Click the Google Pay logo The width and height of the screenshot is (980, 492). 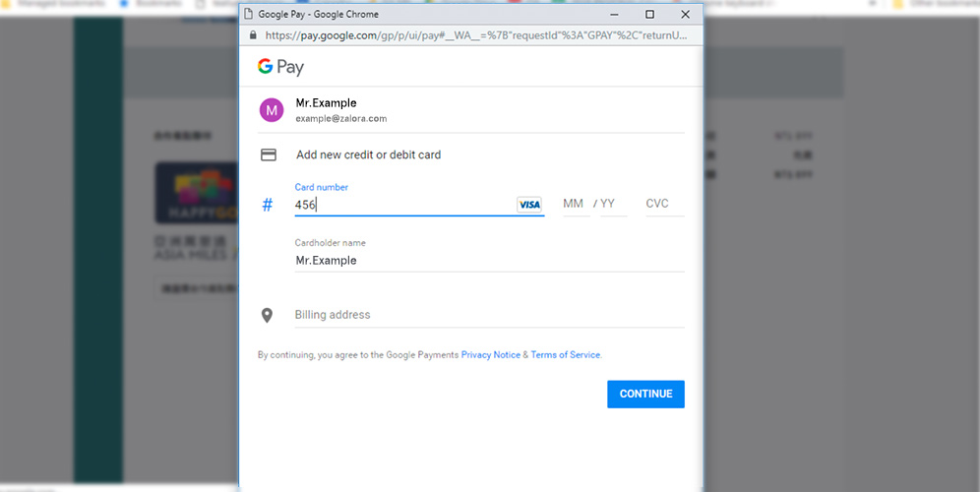[280, 67]
